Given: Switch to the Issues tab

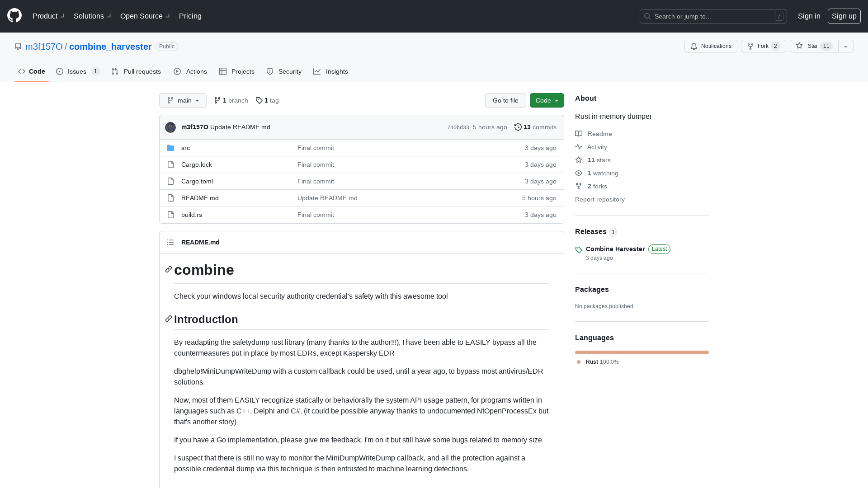Looking at the screenshot, I should click(78, 71).
